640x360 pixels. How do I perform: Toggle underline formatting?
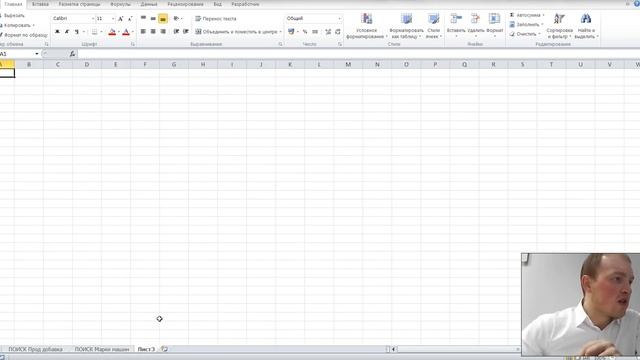pyautogui.click(x=76, y=32)
